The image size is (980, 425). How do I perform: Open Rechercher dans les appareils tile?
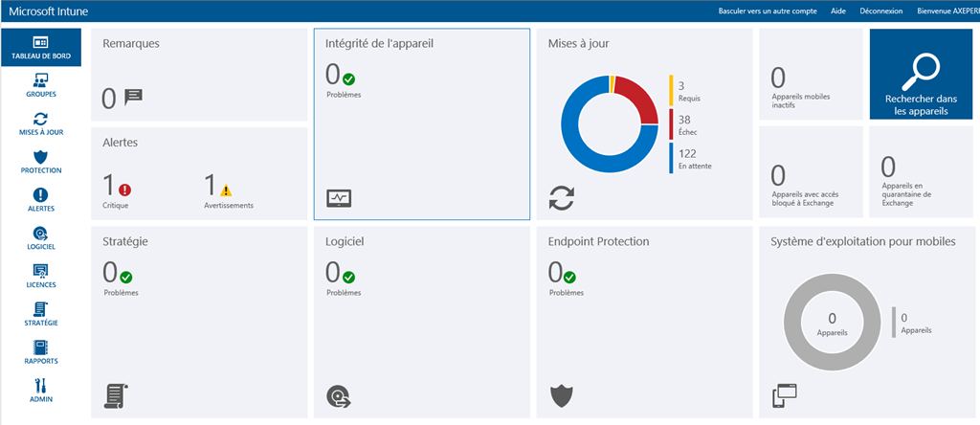(922, 74)
